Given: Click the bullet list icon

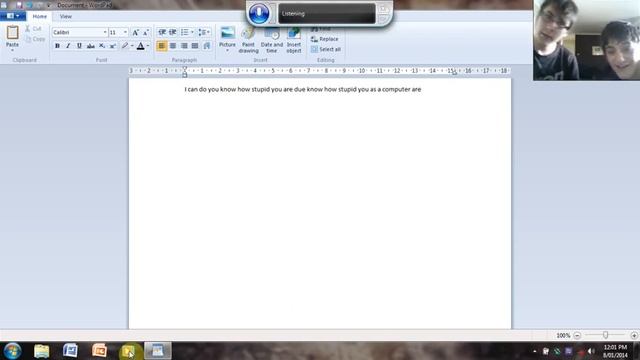Looking at the screenshot, I should point(184,32).
